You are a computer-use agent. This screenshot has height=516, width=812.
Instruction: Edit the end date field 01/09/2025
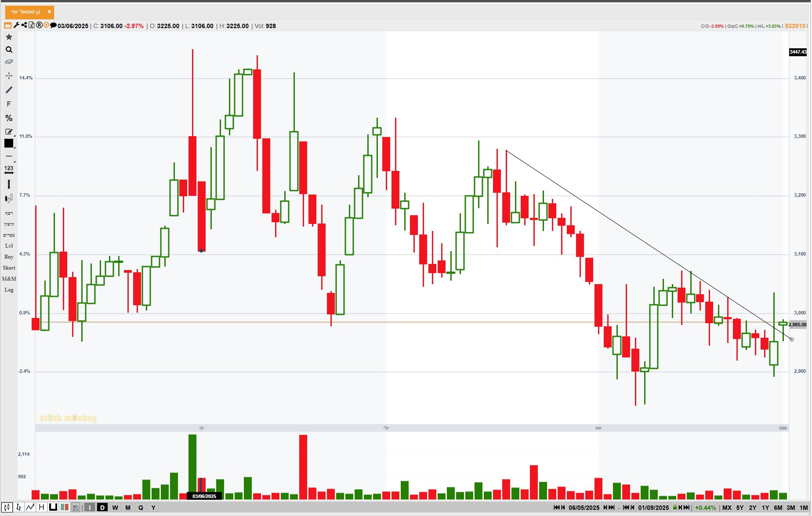pos(653,508)
